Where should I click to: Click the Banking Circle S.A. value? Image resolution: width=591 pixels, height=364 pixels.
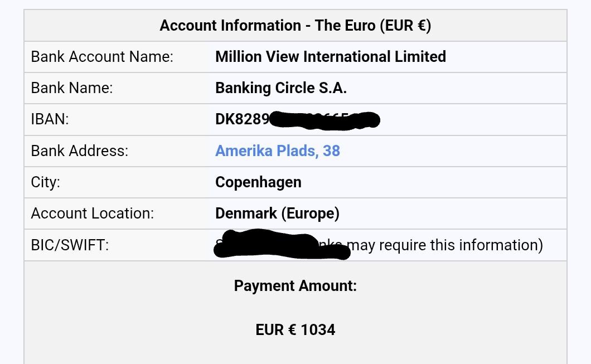tap(281, 88)
